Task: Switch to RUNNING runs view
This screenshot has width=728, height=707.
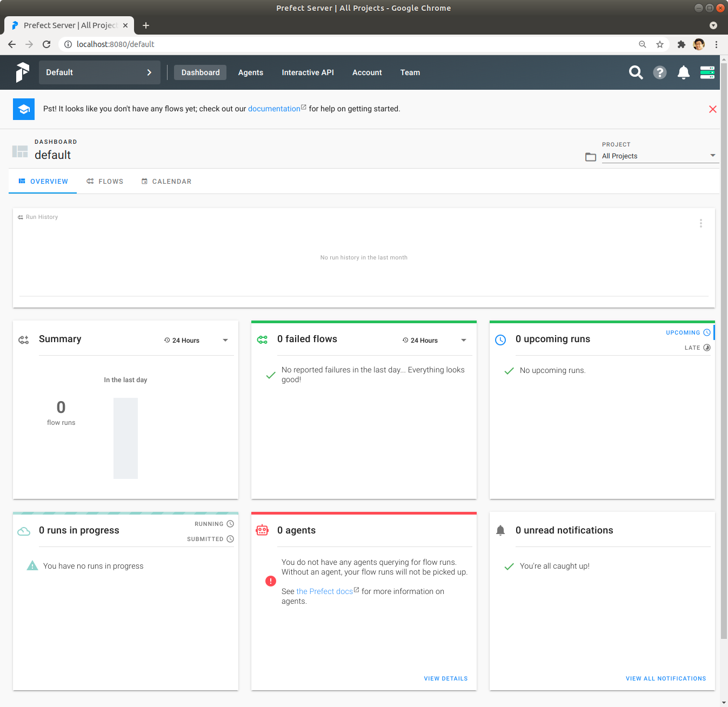Action: click(x=214, y=524)
